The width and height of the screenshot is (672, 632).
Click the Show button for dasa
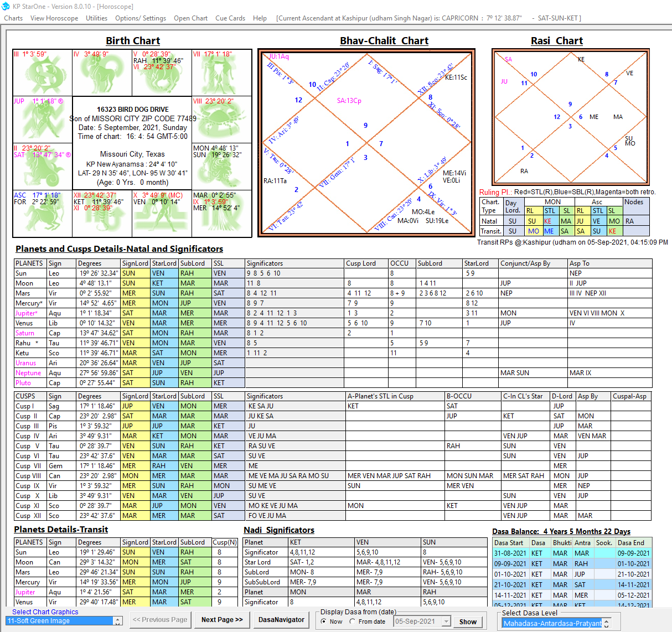click(468, 621)
